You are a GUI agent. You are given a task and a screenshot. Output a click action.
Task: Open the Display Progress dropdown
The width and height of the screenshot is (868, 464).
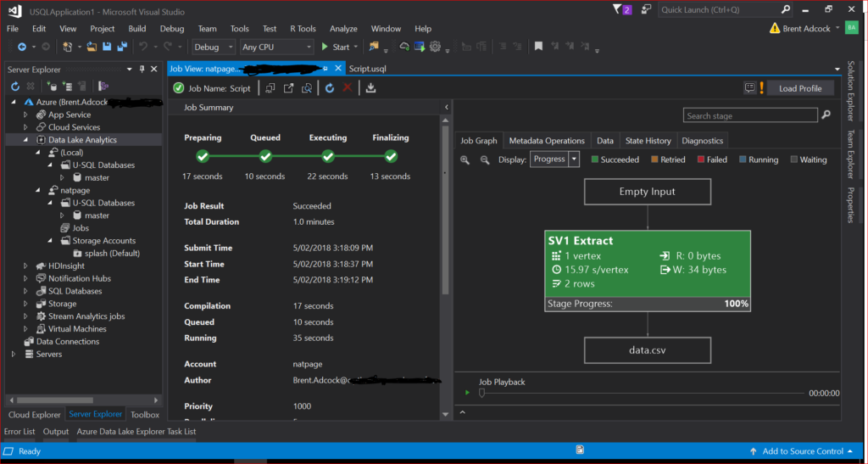coord(574,159)
